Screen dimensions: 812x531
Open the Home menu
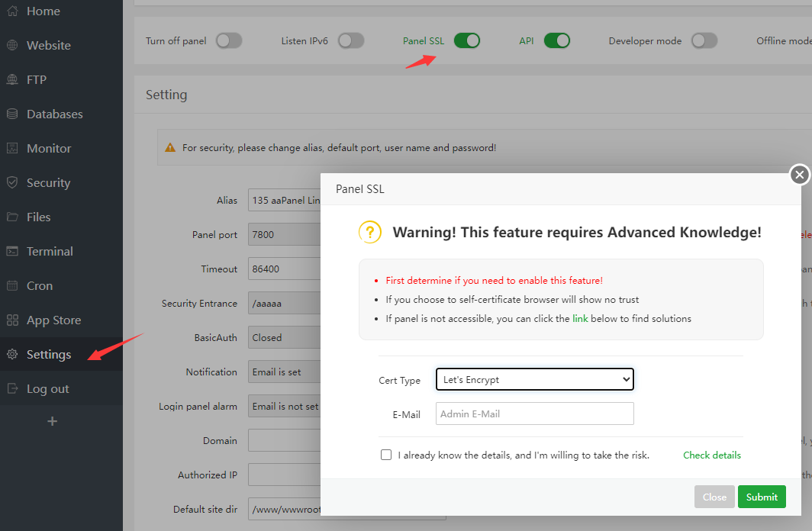click(x=43, y=11)
